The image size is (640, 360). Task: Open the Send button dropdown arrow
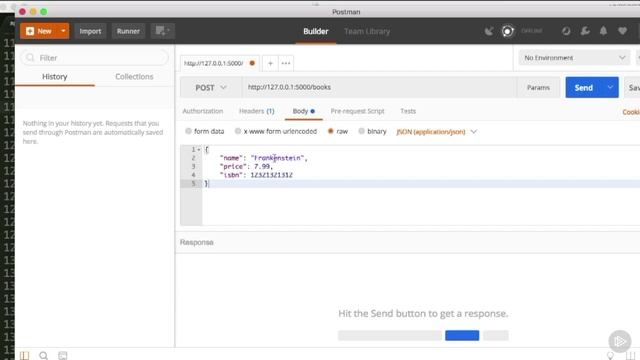click(610, 87)
